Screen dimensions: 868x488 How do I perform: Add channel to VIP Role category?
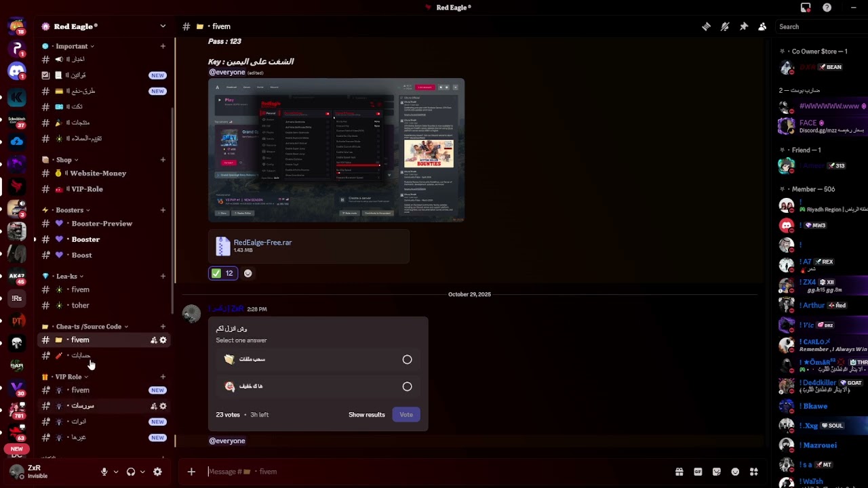[163, 377]
